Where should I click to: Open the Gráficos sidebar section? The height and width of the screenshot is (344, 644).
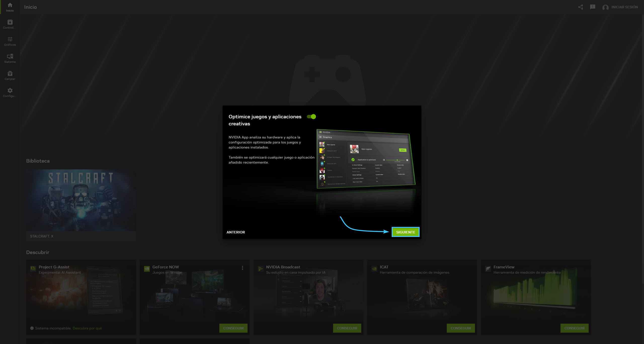point(10,41)
